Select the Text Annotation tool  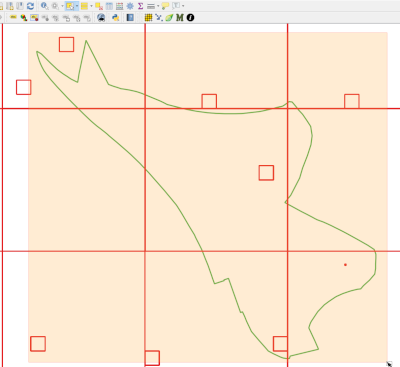click(x=176, y=6)
